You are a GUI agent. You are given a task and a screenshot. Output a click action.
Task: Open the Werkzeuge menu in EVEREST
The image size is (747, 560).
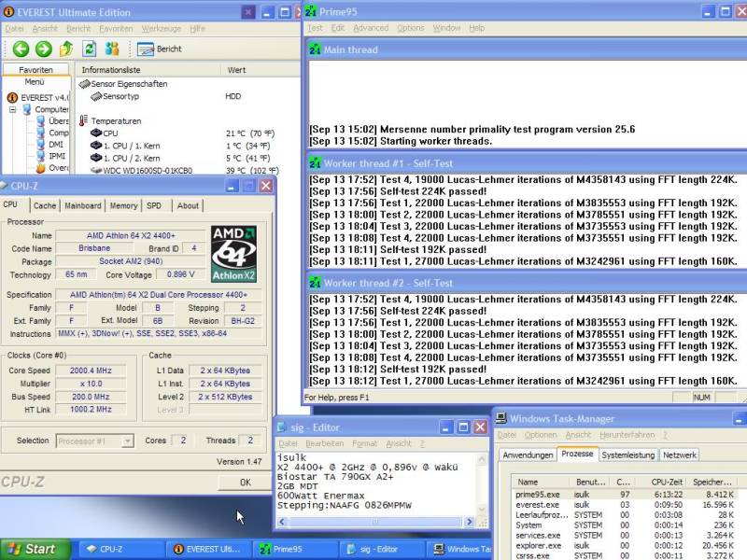click(x=161, y=29)
